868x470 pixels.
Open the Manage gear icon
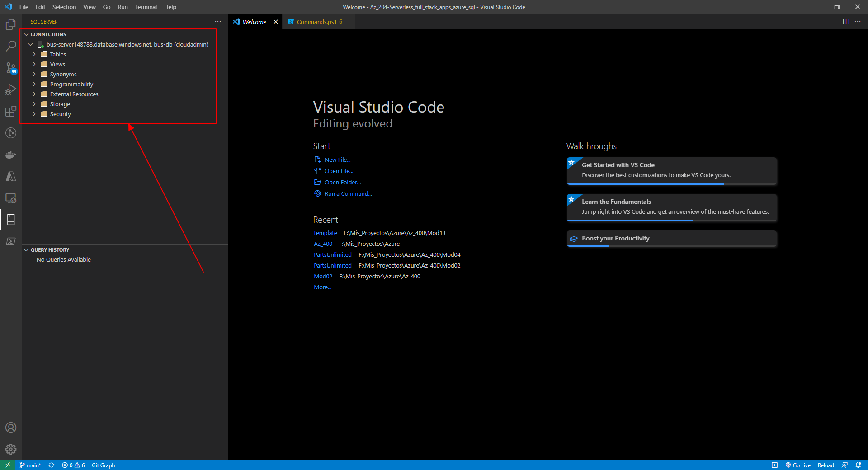tap(11, 449)
